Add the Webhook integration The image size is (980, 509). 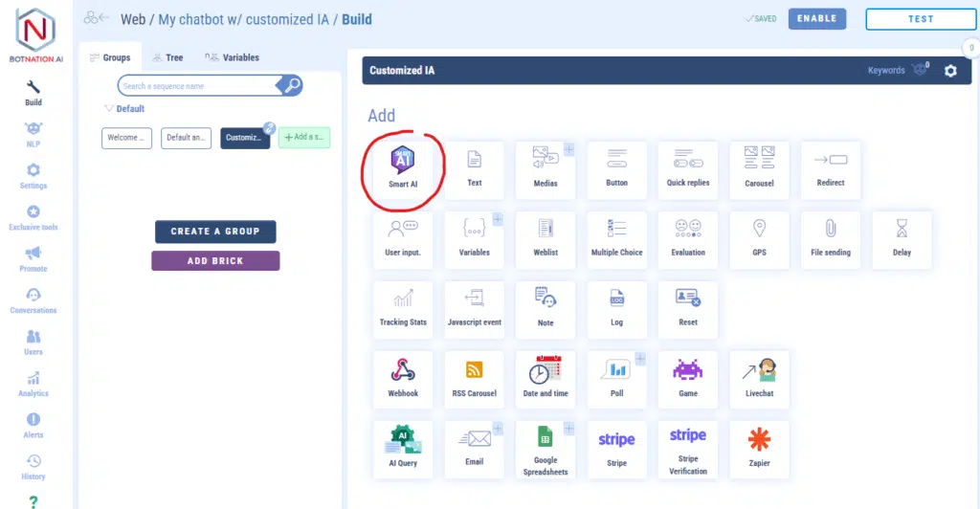(x=403, y=376)
